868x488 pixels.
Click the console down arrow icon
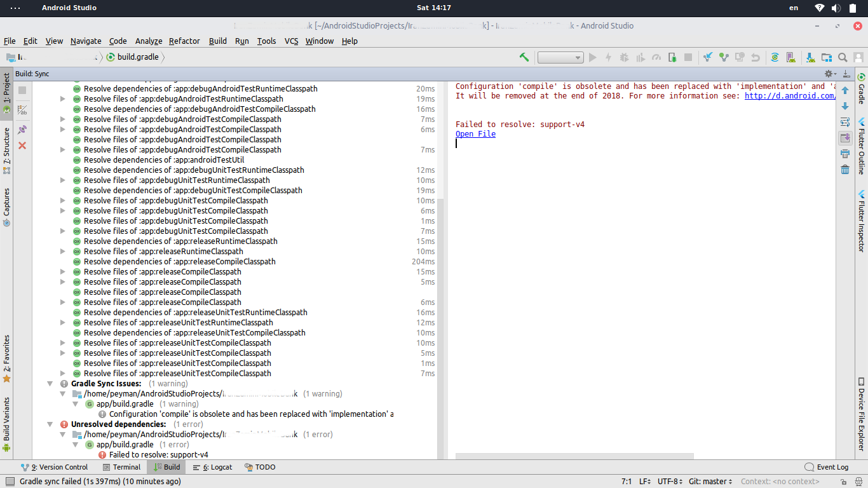point(845,106)
